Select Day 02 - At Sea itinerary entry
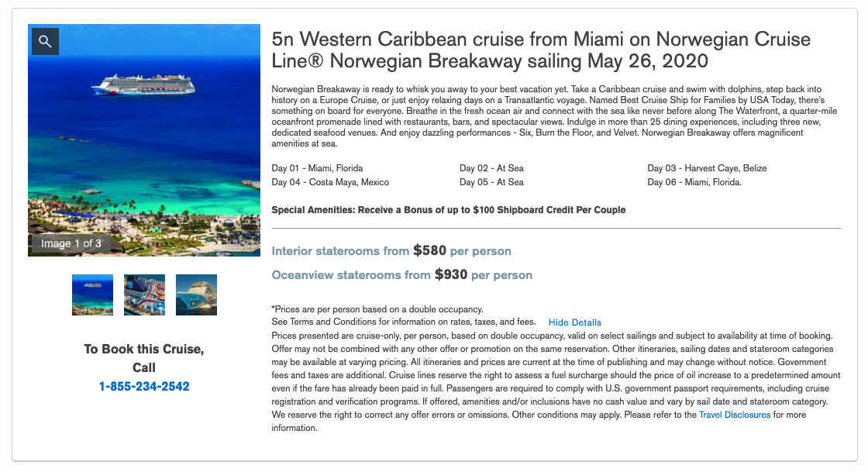 click(x=491, y=168)
